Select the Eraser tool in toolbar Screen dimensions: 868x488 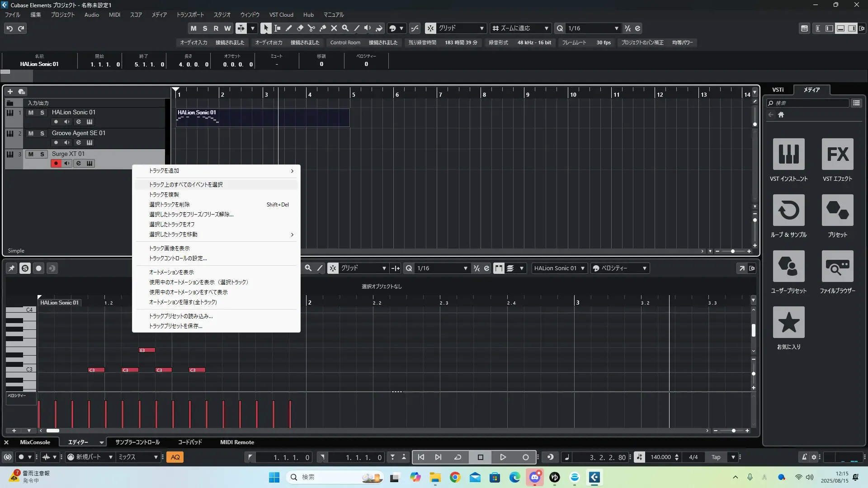(300, 28)
